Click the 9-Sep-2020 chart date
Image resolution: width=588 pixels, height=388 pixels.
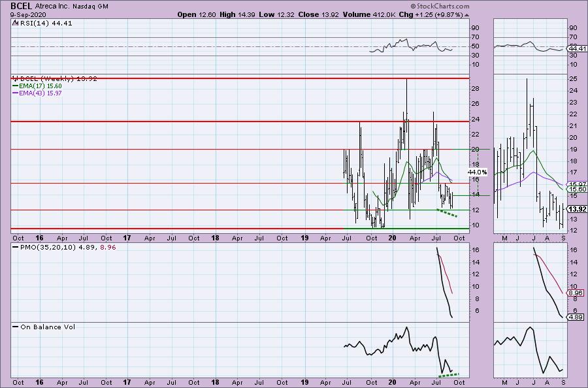[28, 14]
